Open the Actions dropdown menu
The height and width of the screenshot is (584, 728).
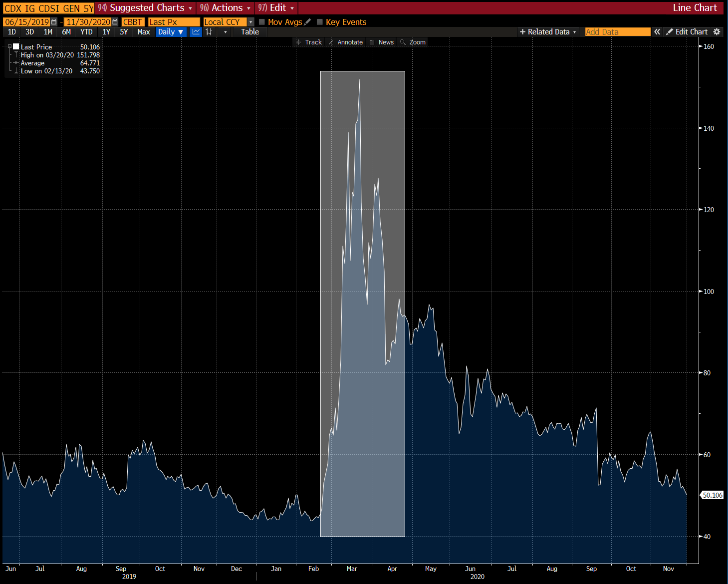pyautogui.click(x=225, y=8)
